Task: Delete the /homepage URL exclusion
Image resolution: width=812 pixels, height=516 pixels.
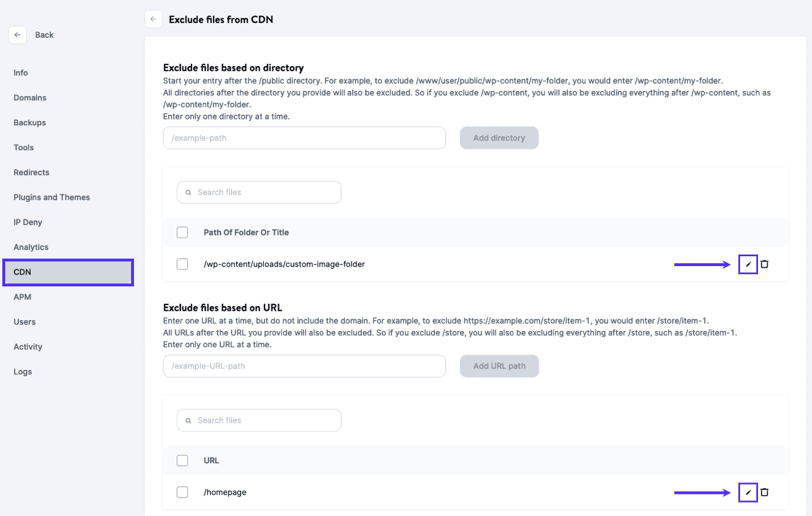Action: click(x=764, y=492)
